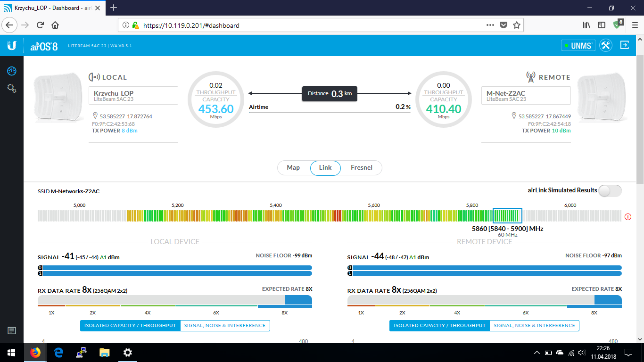The width and height of the screenshot is (644, 362).
Task: Click the Krzychu_LOP local device name box
Action: [x=133, y=95]
